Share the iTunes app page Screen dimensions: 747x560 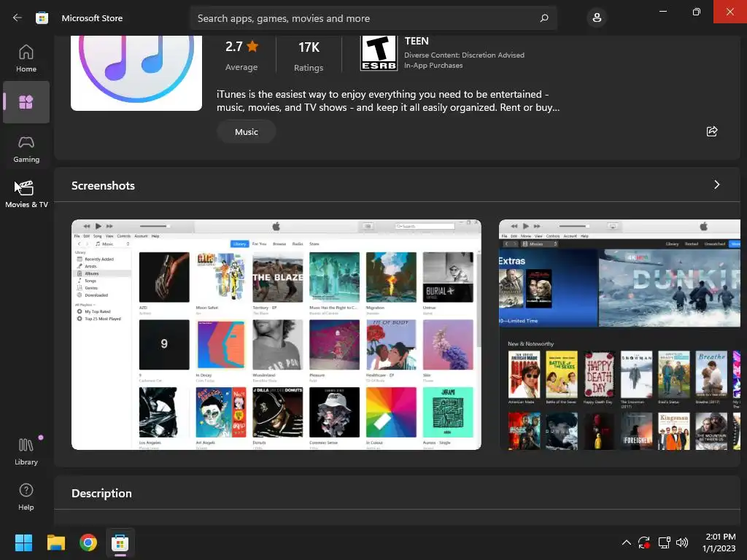712,131
